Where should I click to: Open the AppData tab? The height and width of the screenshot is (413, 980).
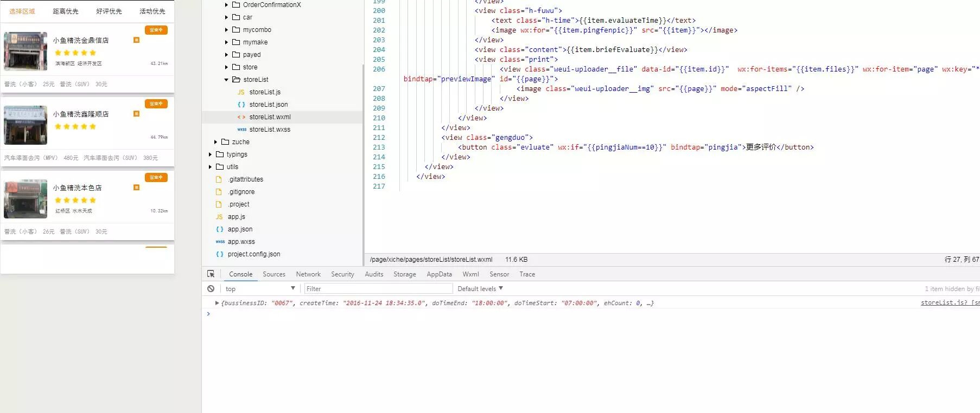439,274
